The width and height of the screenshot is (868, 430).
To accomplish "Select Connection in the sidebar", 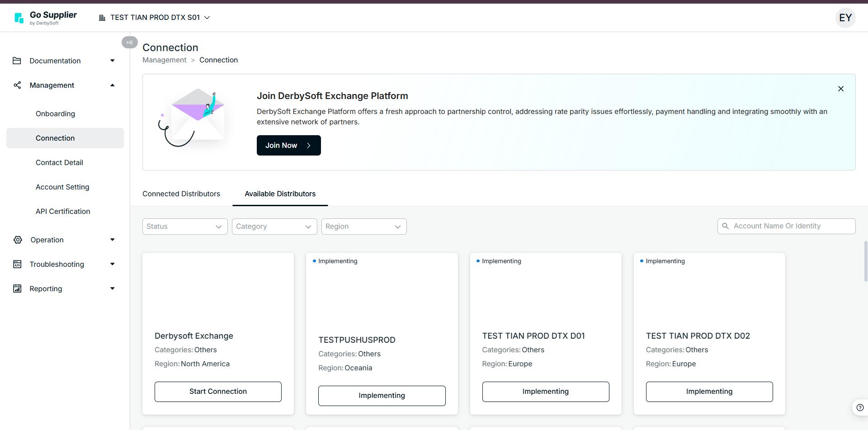I will [x=65, y=138].
